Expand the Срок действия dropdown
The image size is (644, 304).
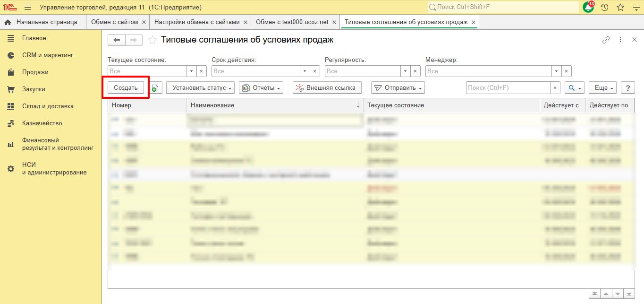(x=304, y=71)
